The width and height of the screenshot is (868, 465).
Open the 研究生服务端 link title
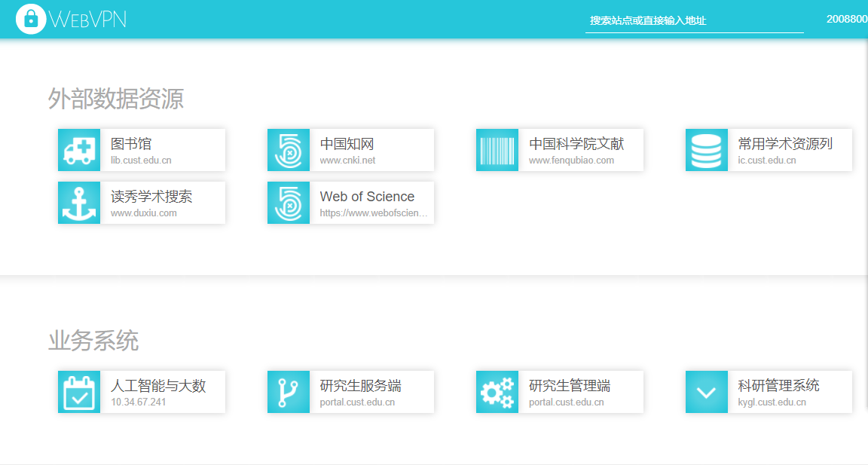(x=360, y=386)
